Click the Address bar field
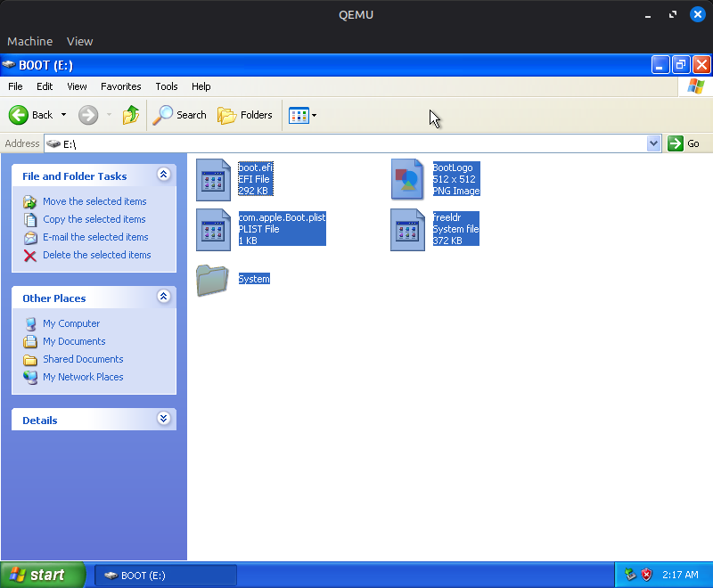 click(x=267, y=143)
